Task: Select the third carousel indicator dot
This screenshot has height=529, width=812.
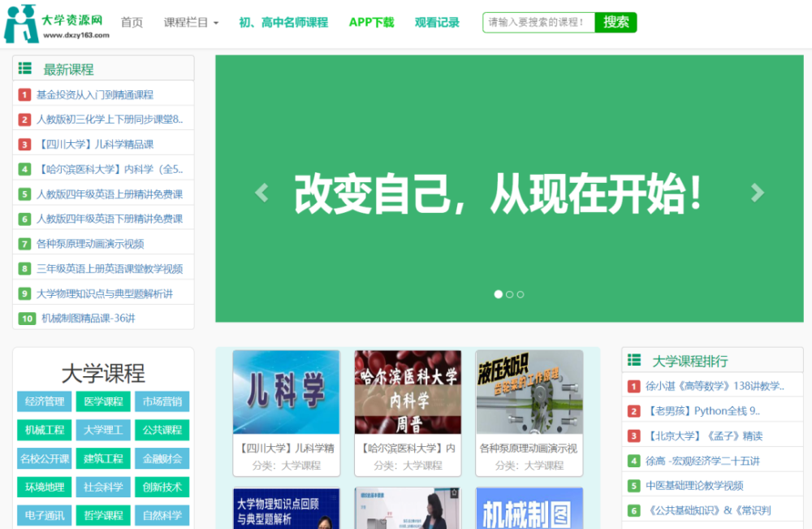Action: coord(520,294)
